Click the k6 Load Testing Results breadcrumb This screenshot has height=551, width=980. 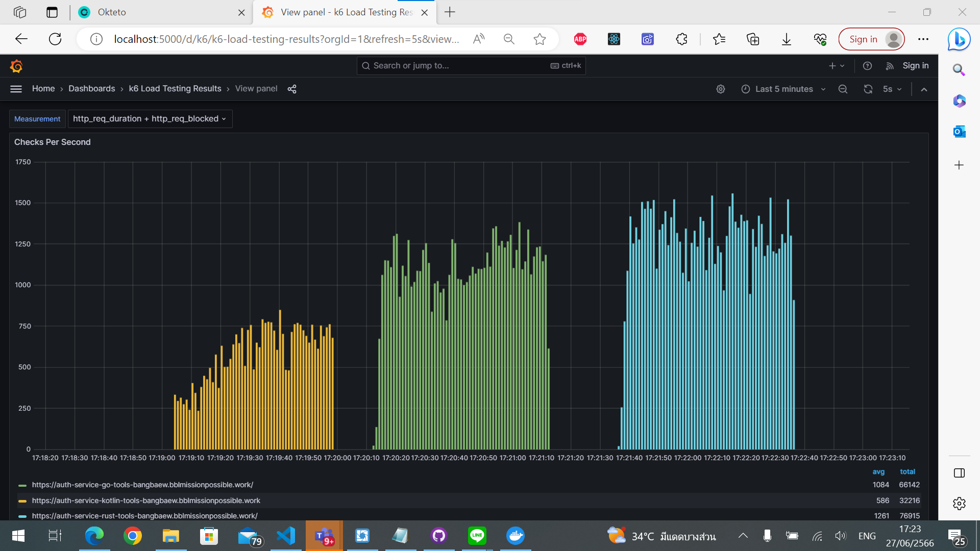click(x=175, y=89)
